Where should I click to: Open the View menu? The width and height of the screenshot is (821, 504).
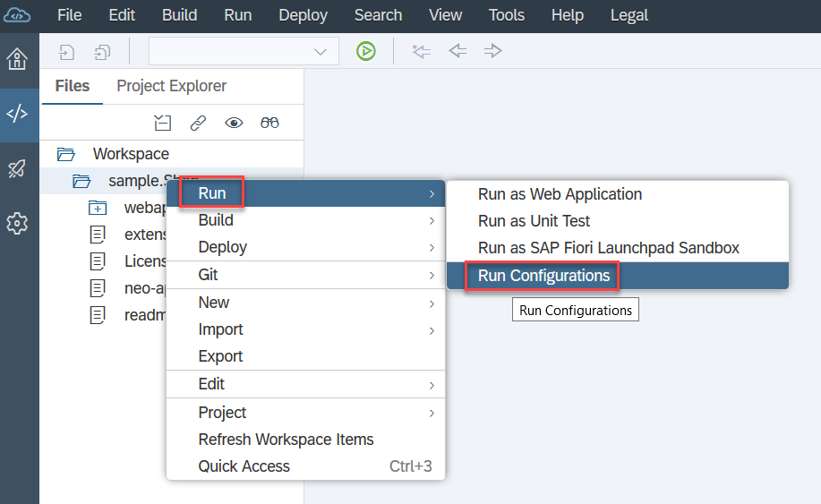coord(445,15)
